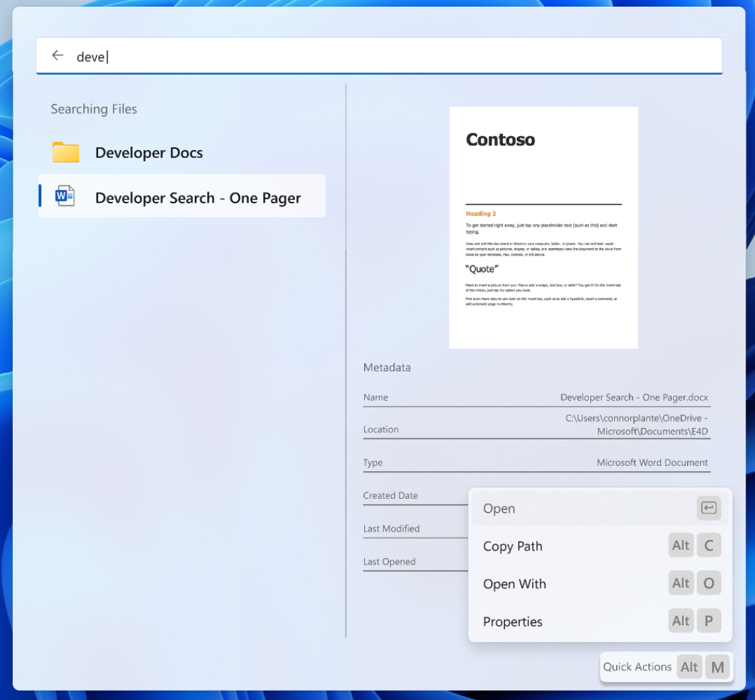
Task: Click the O key badge for Open With
Action: (x=708, y=584)
